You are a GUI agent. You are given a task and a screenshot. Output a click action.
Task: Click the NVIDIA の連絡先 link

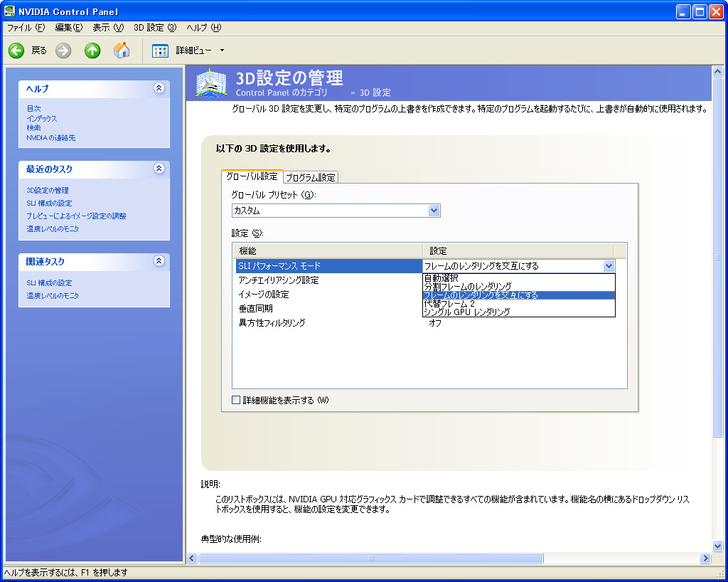tap(50, 138)
